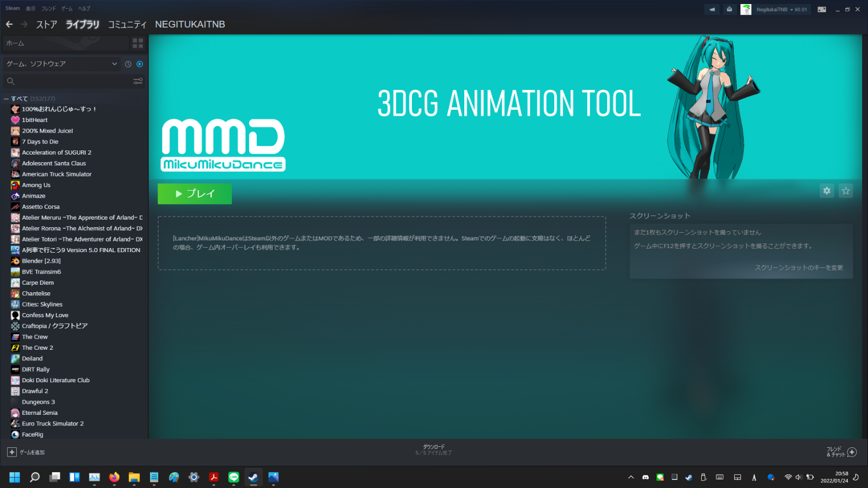This screenshot has width=868, height=488.
Task: Add MikuMikuDance to favorites with star icon
Action: [x=846, y=191]
